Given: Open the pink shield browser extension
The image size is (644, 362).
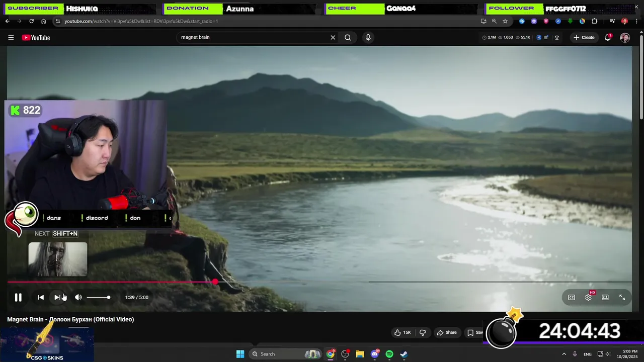Looking at the screenshot, I should [x=546, y=21].
